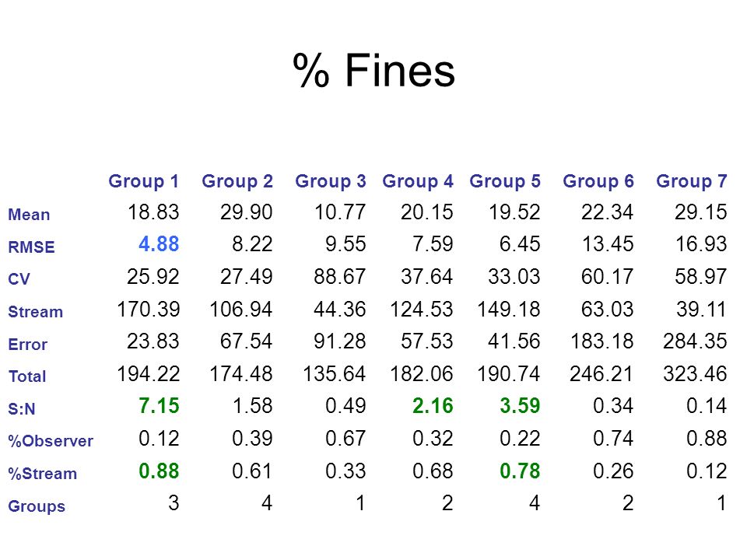Select the Group 1 column header

pos(143,181)
